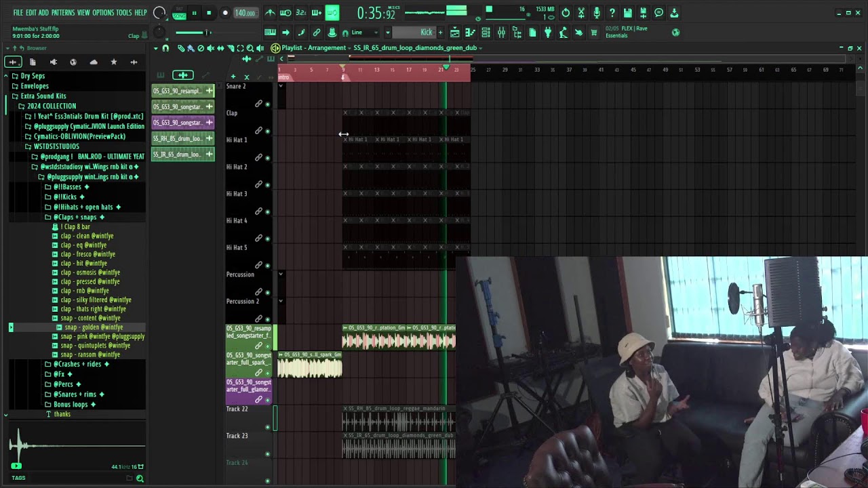
Task: Open the PATTERNS menu
Action: (x=63, y=13)
